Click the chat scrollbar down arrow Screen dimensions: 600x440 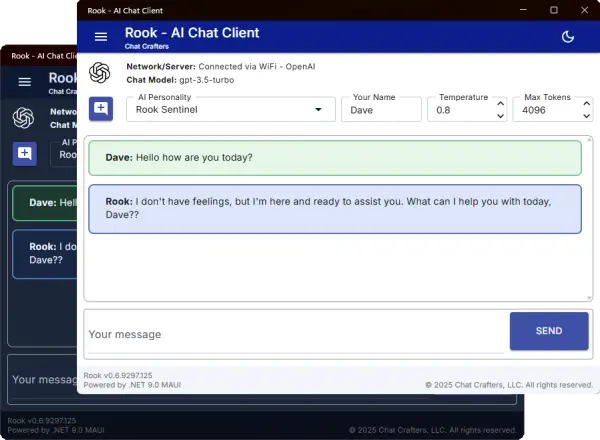tap(589, 298)
